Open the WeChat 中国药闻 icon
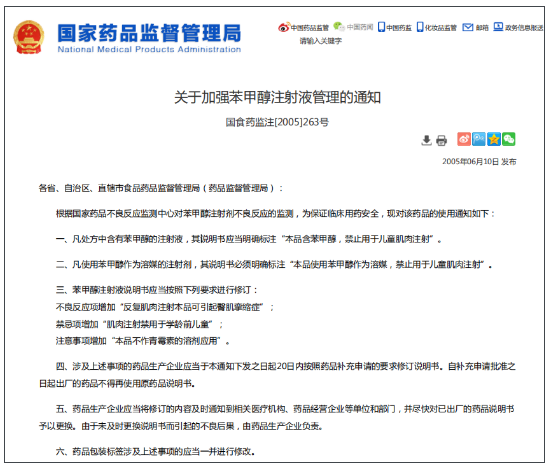Screen dimensions: 547x470 click(x=339, y=26)
